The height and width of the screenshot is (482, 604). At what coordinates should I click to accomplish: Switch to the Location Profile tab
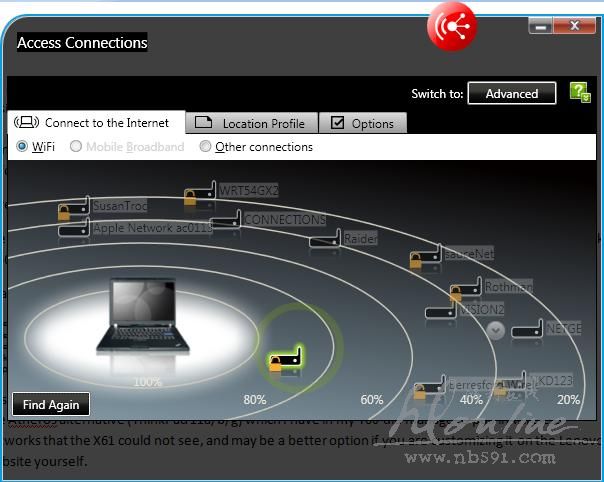click(251, 123)
